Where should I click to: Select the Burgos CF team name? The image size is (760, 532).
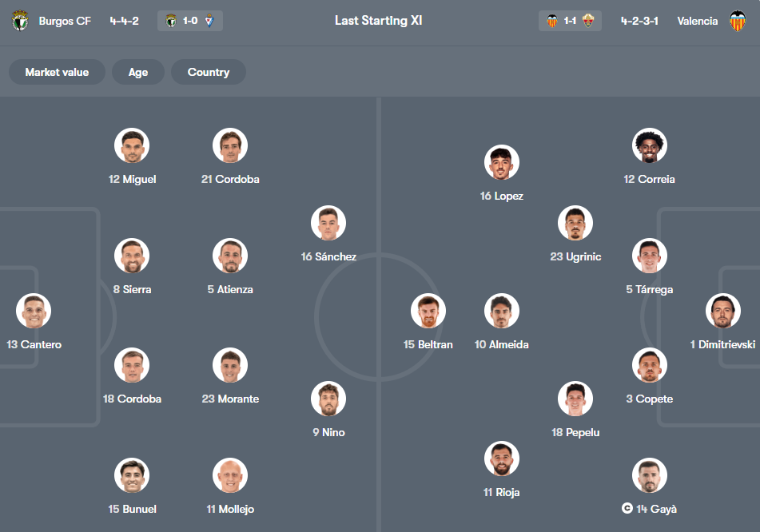click(65, 21)
